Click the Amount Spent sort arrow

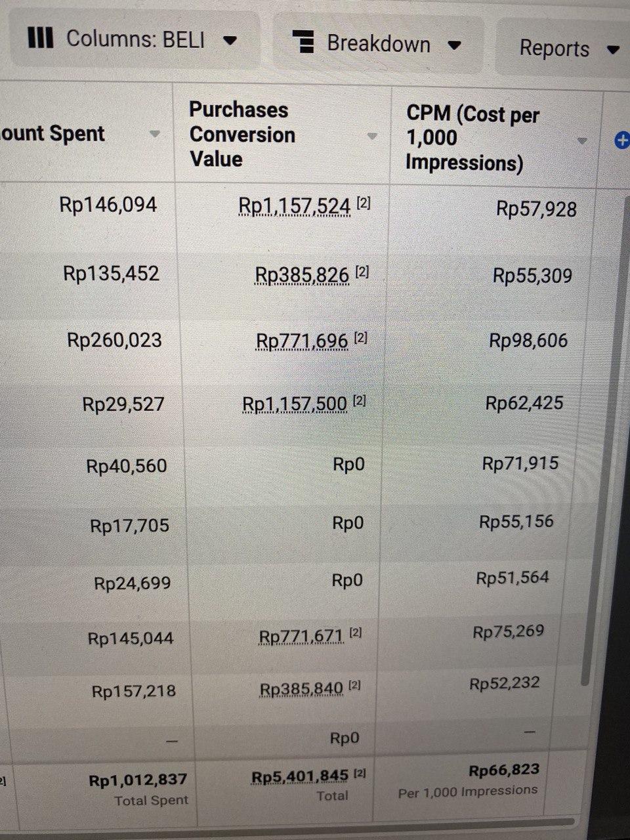click(x=155, y=134)
